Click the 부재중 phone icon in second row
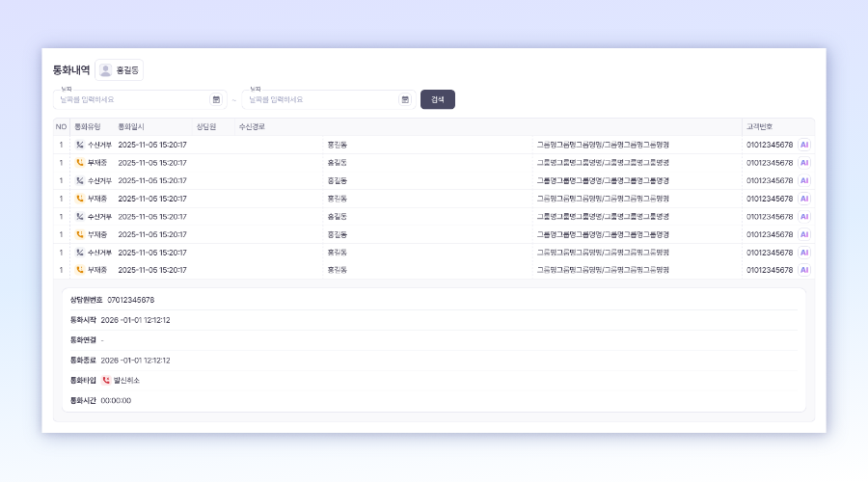 [x=80, y=163]
